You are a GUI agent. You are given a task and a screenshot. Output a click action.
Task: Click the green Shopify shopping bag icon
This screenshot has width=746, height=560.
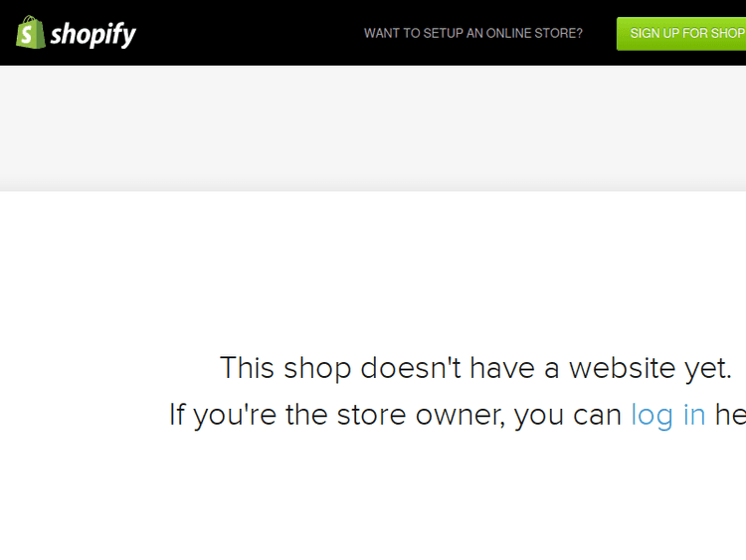tap(31, 32)
